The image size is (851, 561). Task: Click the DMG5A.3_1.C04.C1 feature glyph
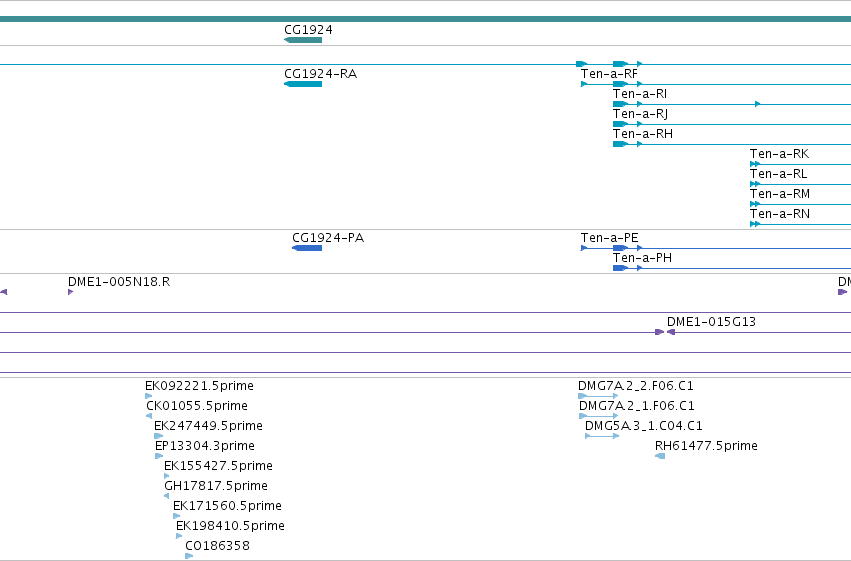click(x=602, y=436)
